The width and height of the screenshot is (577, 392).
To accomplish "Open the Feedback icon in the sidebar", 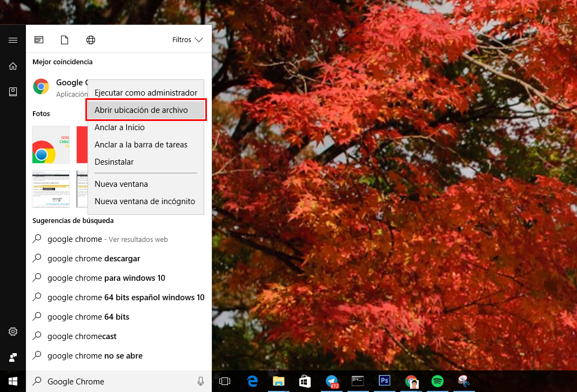I will [x=13, y=357].
